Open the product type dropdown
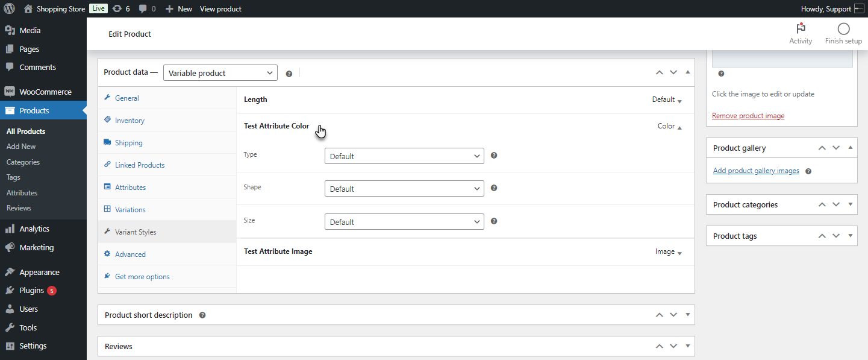This screenshot has height=360, width=868. pyautogui.click(x=220, y=73)
